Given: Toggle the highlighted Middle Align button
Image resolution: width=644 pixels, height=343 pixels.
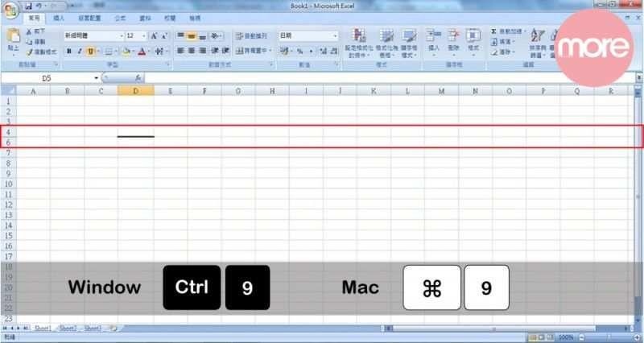Looking at the screenshot, I should click(x=192, y=35).
